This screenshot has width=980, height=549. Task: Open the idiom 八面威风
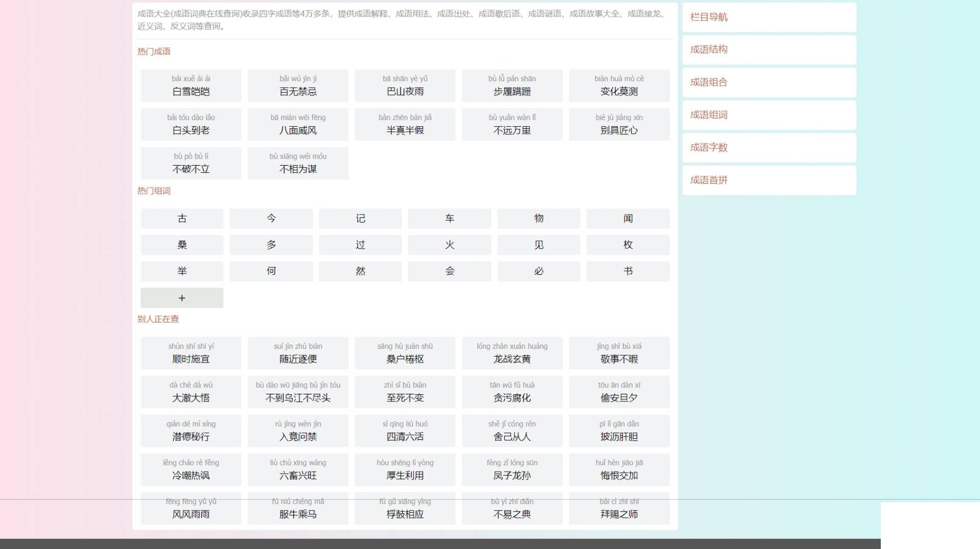(298, 124)
